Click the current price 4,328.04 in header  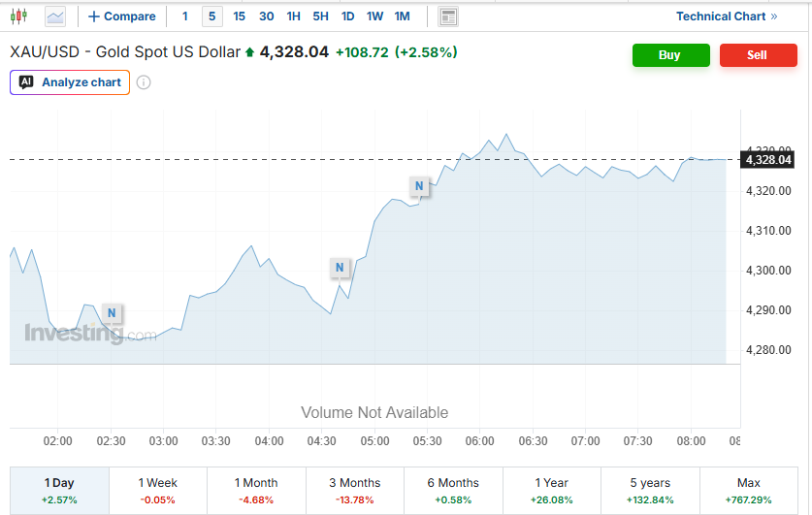[294, 52]
